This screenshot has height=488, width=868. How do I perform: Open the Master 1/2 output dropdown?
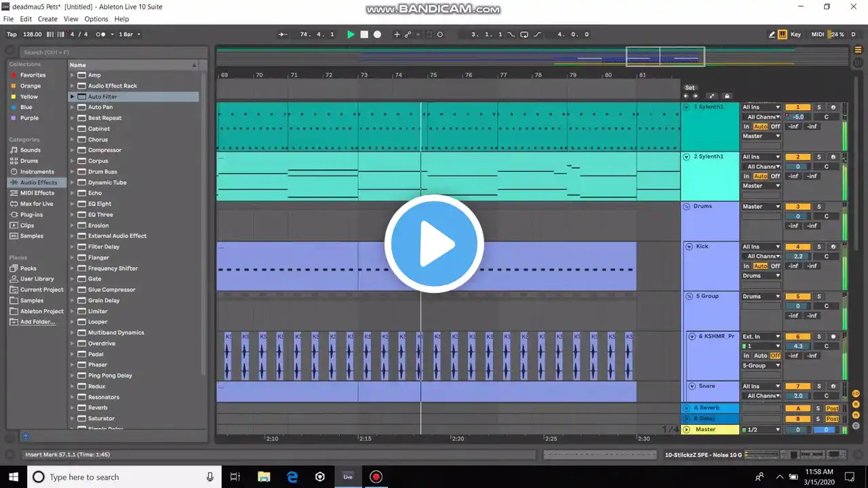762,430
